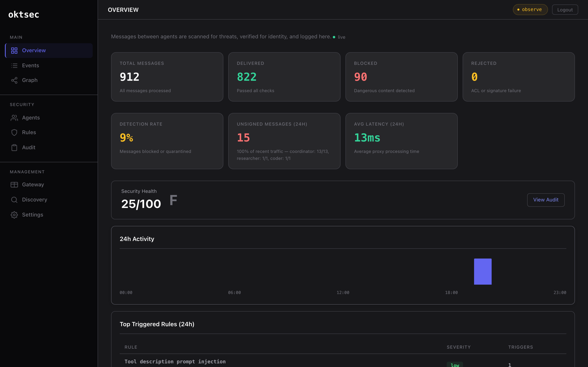Click the Agents icon in the Security section
Viewport: 588px width, 367px height.
(14, 117)
